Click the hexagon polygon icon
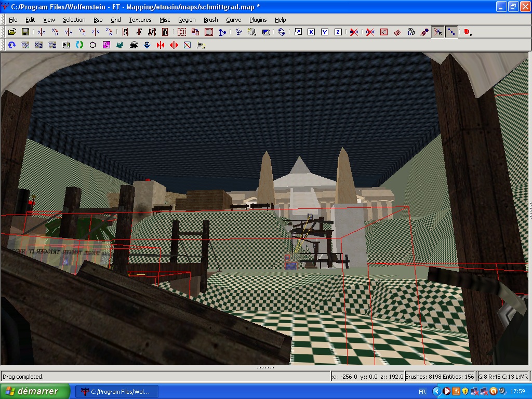 pos(92,45)
